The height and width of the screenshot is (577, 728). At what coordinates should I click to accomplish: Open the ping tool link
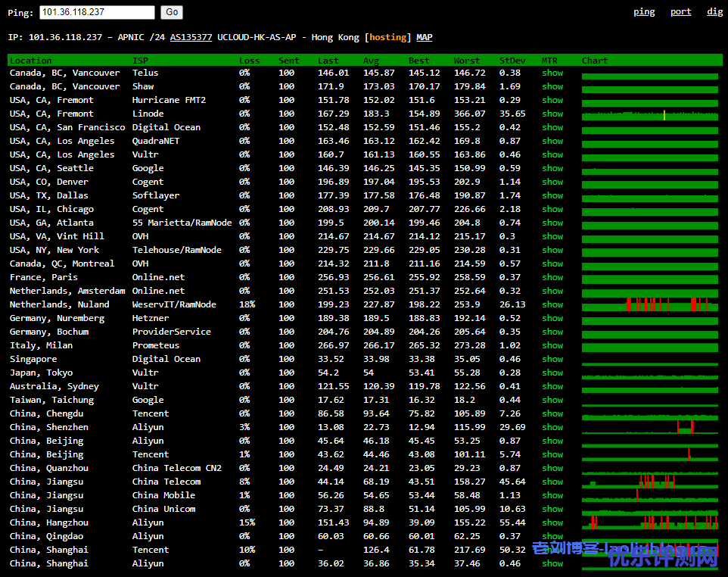click(644, 11)
